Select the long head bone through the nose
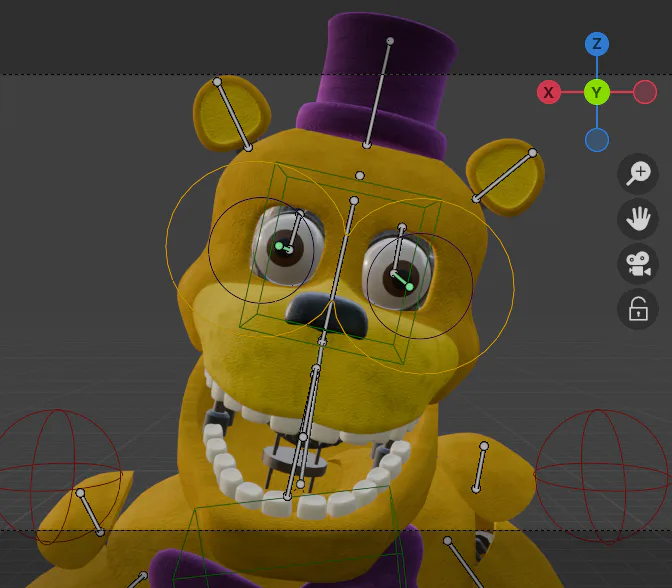Screen dimensions: 672x588 point(339,271)
